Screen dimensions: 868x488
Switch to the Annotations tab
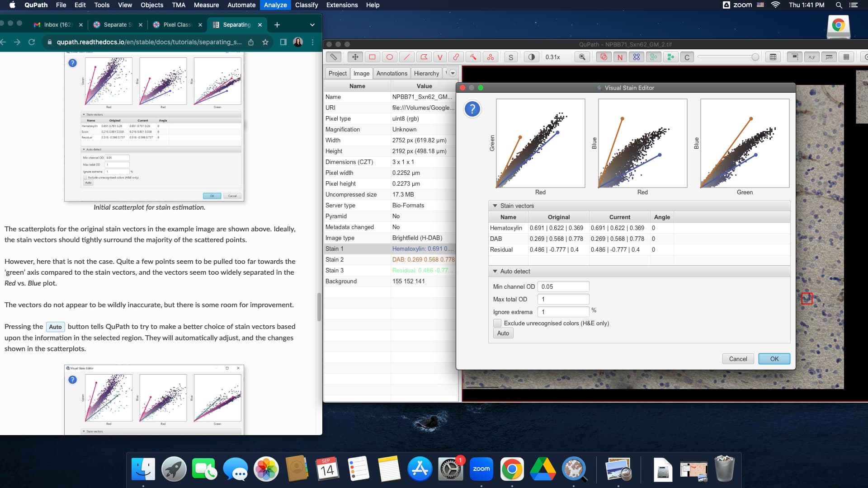coord(391,73)
